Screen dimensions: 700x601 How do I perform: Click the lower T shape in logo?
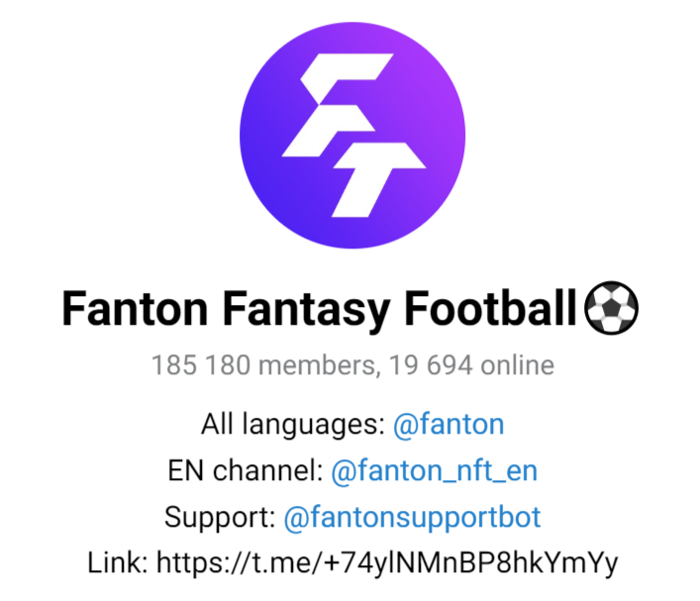tap(378, 180)
